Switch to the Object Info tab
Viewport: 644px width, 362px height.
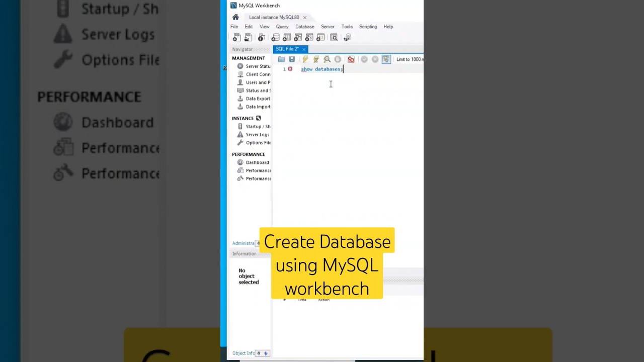(244, 353)
